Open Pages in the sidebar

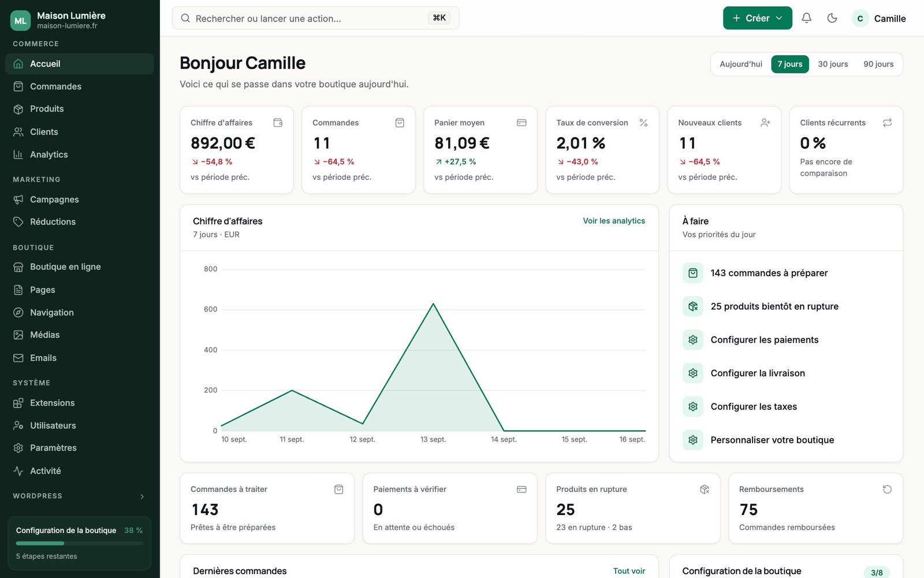pos(80,290)
